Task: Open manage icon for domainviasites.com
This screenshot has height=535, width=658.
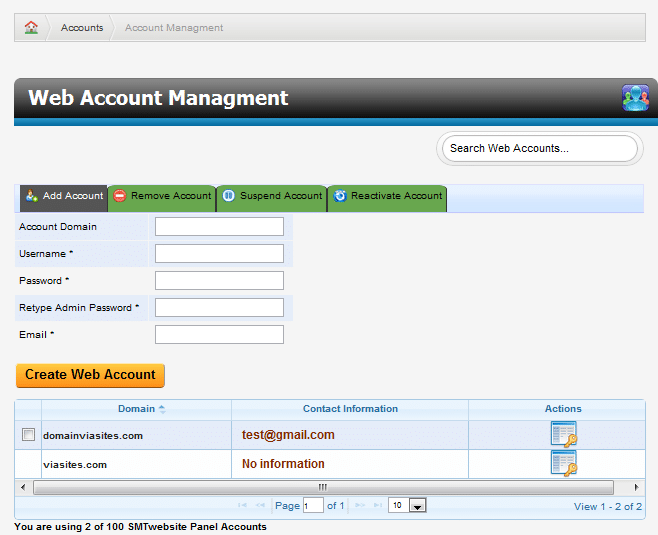Action: pyautogui.click(x=563, y=435)
